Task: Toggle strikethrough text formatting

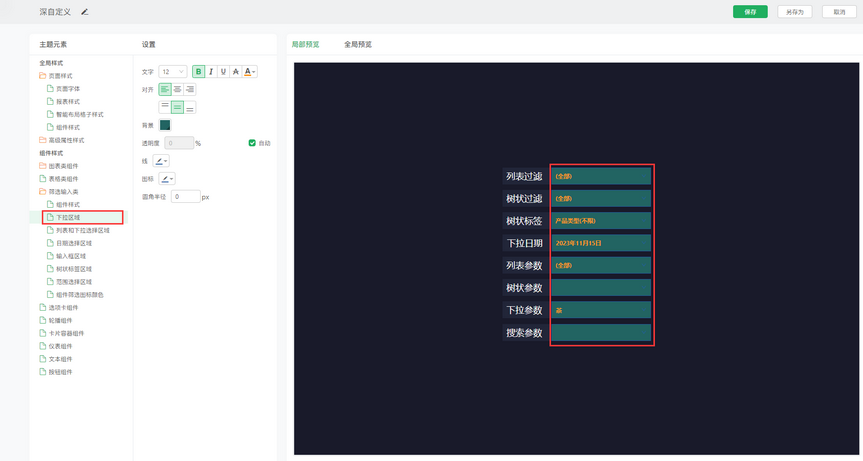Action: pos(236,72)
